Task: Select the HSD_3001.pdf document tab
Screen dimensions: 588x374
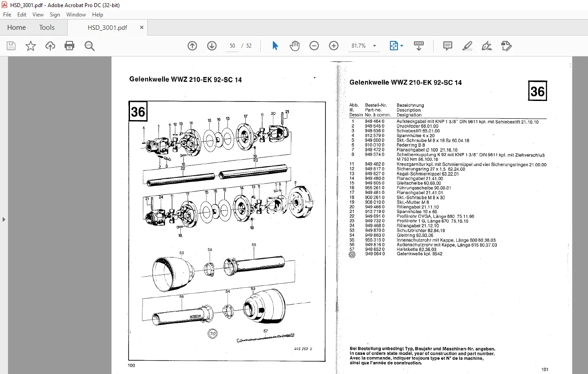Action: [x=107, y=28]
